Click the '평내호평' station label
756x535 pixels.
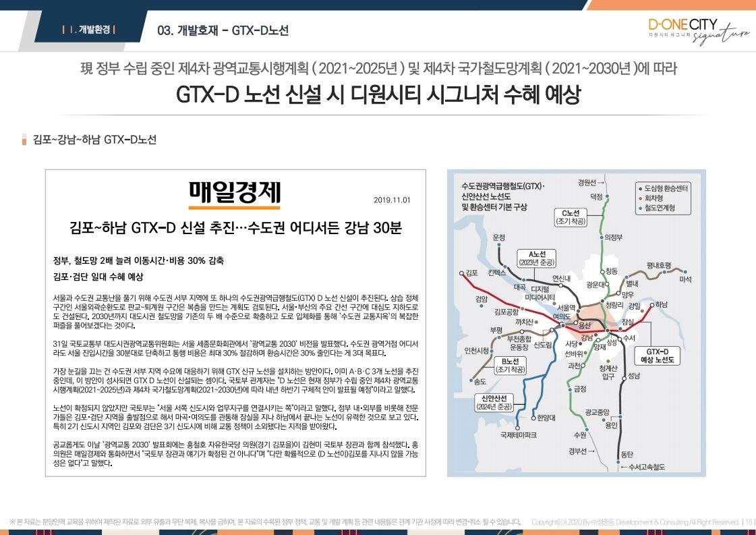pyautogui.click(x=659, y=265)
